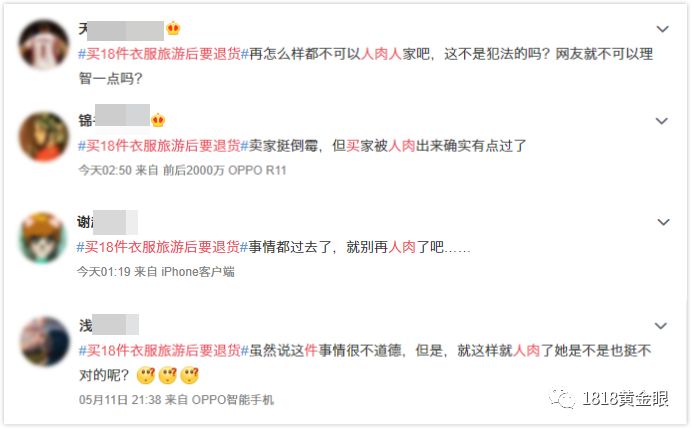Open the fourth poster's avatar
Viewport: 691px width, 429px height.
pyautogui.click(x=45, y=341)
